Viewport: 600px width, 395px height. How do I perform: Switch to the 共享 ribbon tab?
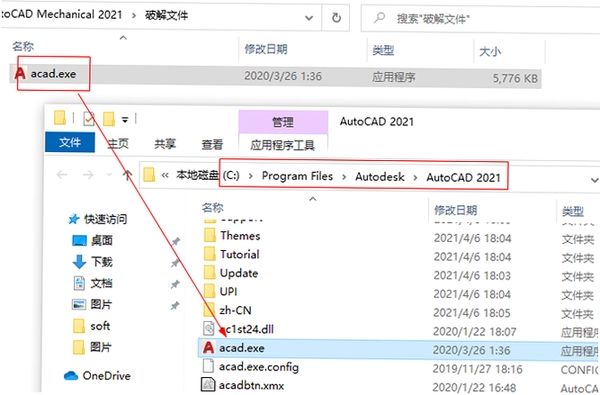coord(165,144)
